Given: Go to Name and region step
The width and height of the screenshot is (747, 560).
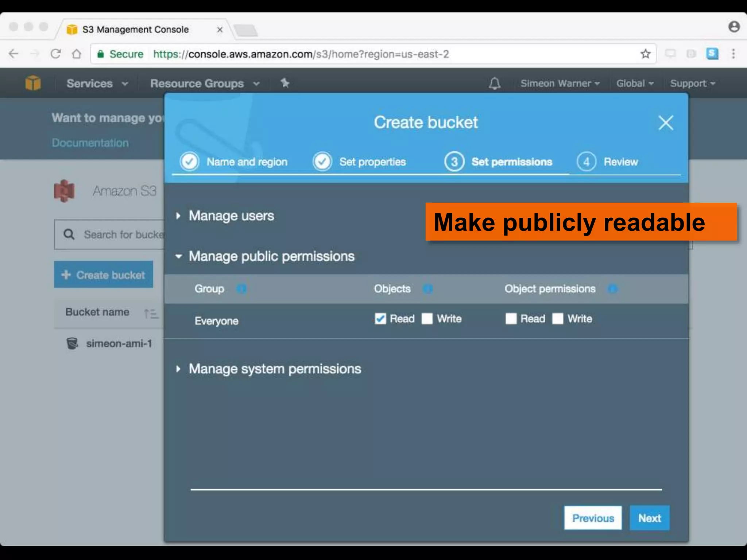Looking at the screenshot, I should click(234, 162).
